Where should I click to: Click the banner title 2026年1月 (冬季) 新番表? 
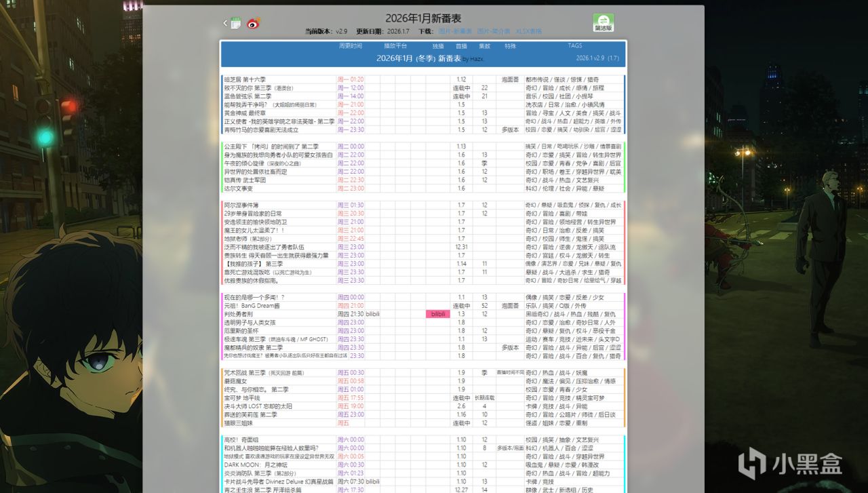418,59
